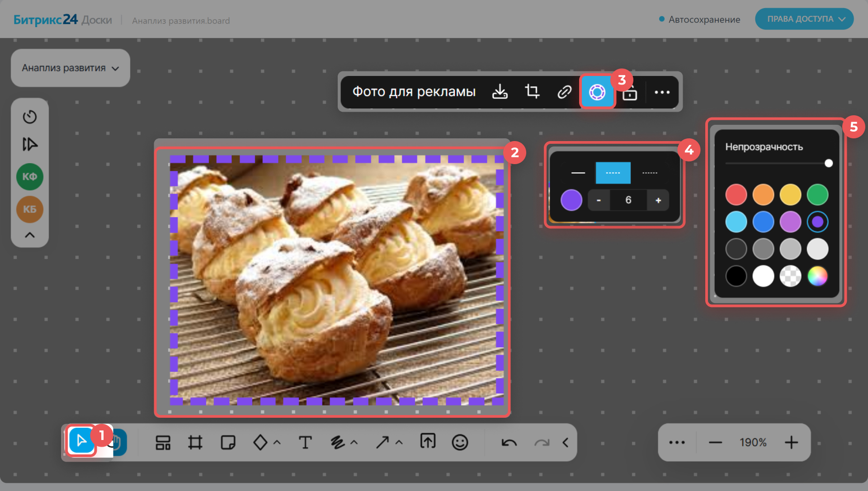This screenshot has height=491, width=868.
Task: Select the crop image tool
Action: pyautogui.click(x=532, y=92)
